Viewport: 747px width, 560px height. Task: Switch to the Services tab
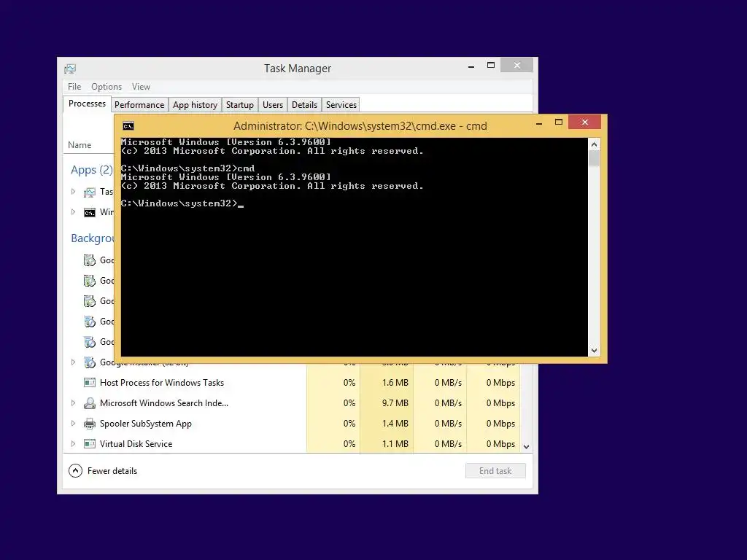pyautogui.click(x=341, y=105)
